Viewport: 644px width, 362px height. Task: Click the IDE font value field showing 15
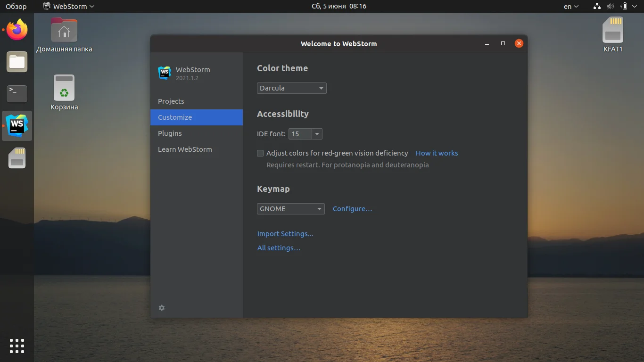tap(300, 134)
